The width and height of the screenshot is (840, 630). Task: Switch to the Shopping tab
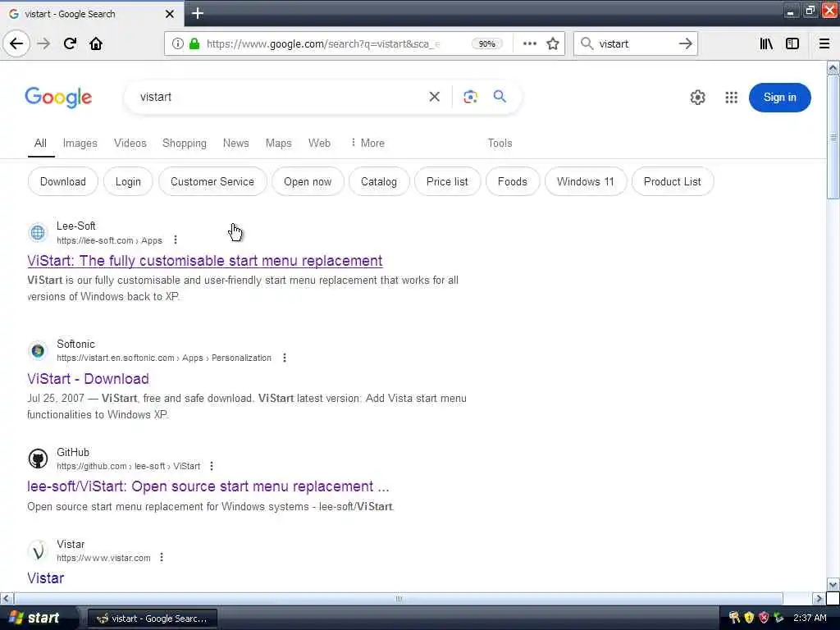pyautogui.click(x=185, y=143)
